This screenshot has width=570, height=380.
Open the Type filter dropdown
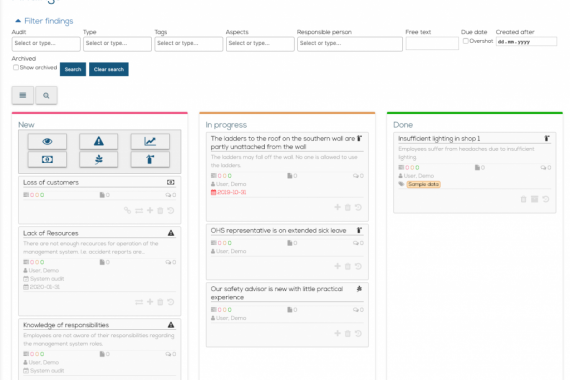117,44
